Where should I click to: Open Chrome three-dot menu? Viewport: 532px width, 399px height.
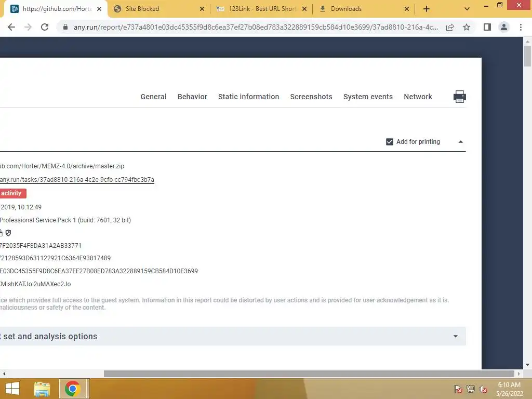521,27
